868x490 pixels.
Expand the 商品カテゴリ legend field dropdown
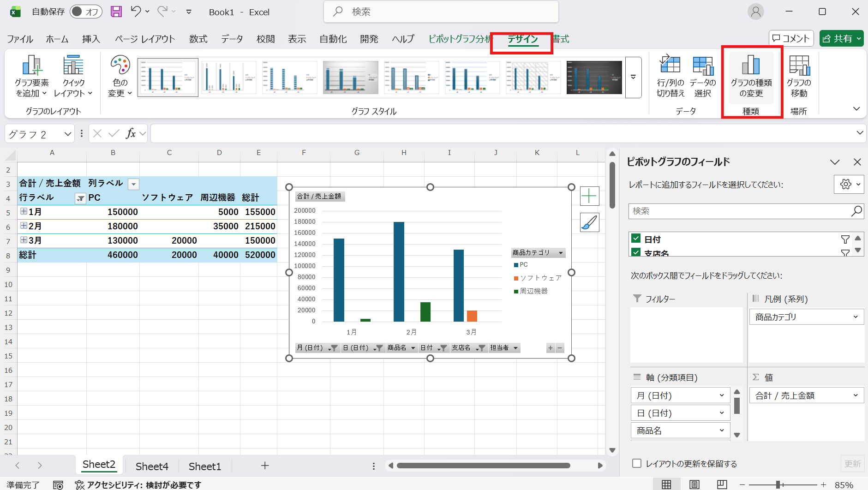[x=855, y=317]
